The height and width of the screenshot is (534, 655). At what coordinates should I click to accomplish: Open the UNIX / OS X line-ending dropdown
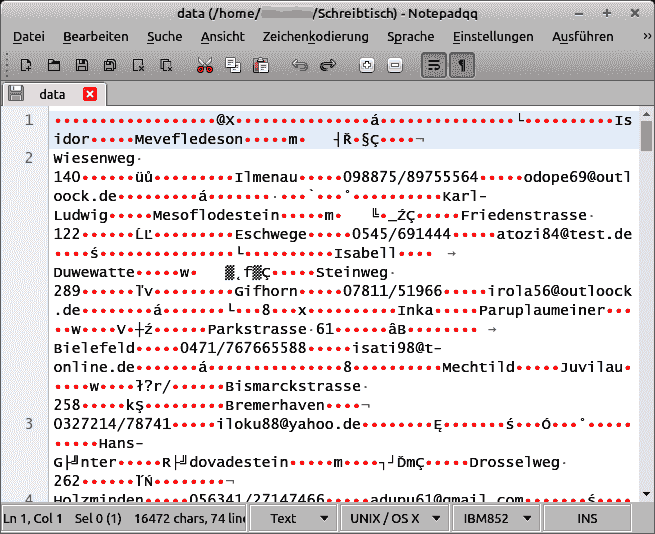point(395,519)
